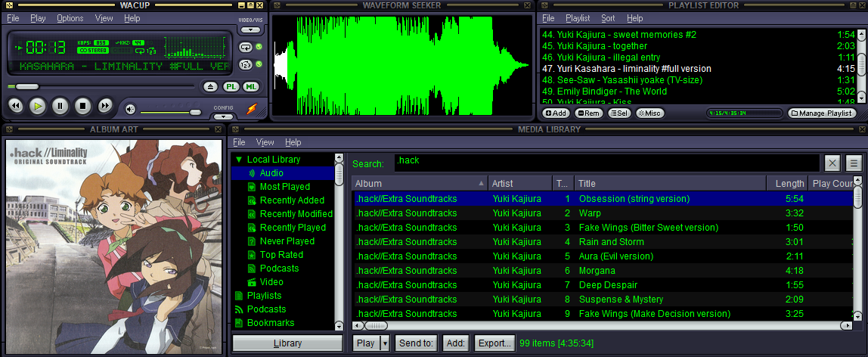Viewport: 868px width, 357px height.
Task: Collapse the Local Library tree node
Action: [238, 160]
